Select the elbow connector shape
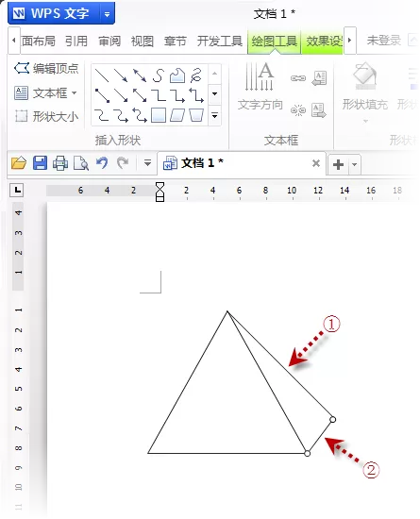Screen dimensions: 420x519 159,95
